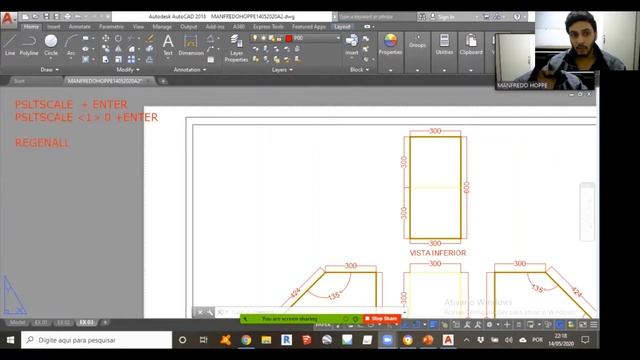Image resolution: width=640 pixels, height=360 pixels.
Task: Open the current layer dropdown list
Action: (338, 38)
